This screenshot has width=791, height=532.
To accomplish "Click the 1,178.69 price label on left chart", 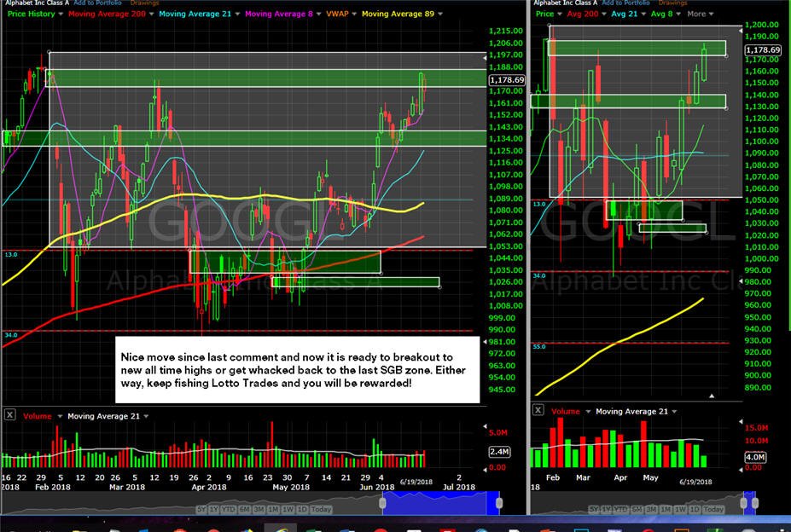I will pyautogui.click(x=507, y=79).
